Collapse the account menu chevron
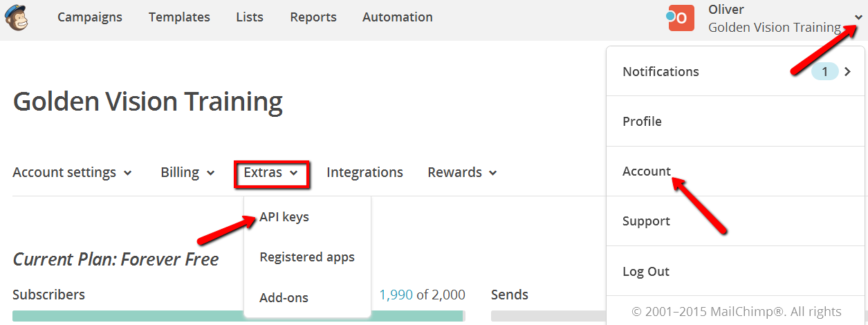868x325 pixels. 858,18
